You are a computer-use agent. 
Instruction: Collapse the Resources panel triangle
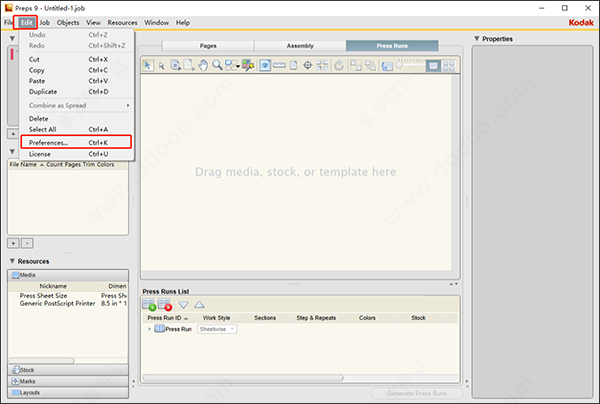click(x=12, y=261)
